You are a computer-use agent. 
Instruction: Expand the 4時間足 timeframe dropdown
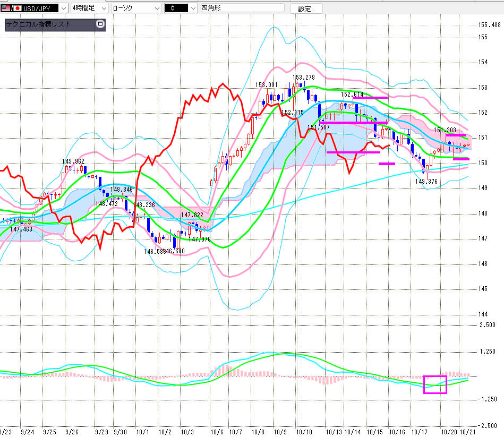(x=102, y=8)
